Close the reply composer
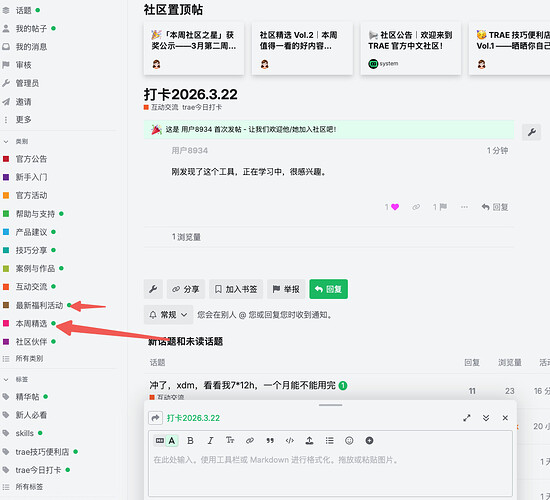Screen dimensions: 550x500 [x=505, y=418]
